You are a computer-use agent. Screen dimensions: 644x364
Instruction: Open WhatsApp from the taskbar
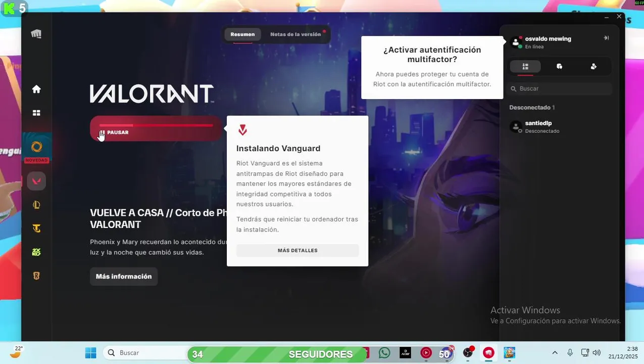point(384,353)
